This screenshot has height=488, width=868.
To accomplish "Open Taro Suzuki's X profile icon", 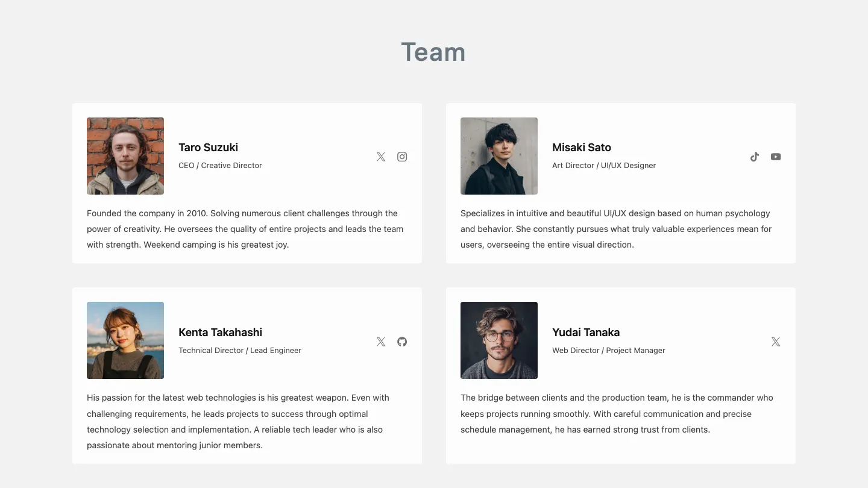I will [381, 157].
